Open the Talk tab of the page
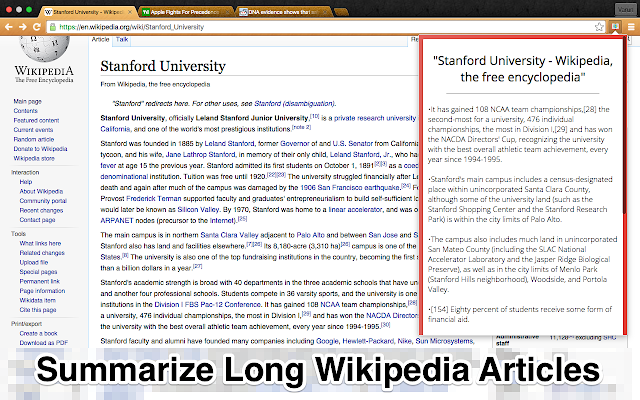 [x=122, y=40]
